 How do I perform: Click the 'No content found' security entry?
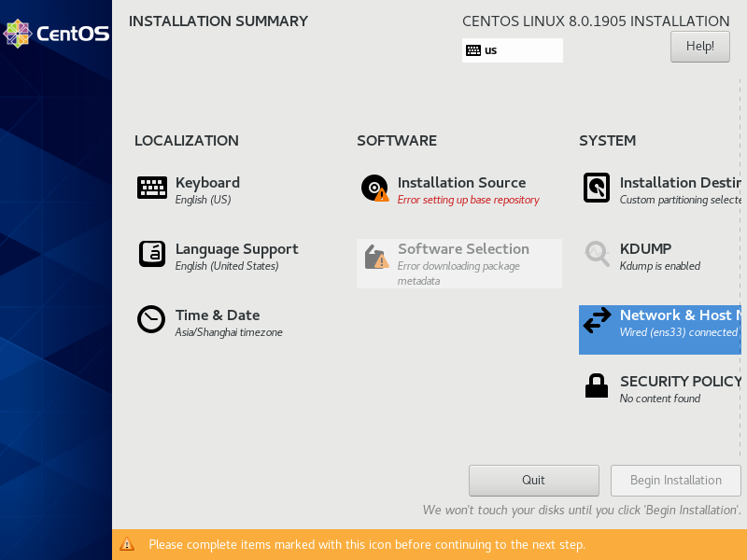[660, 399]
